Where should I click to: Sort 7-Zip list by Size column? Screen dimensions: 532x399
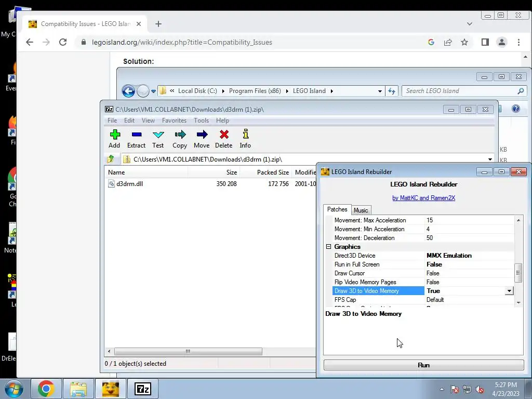(x=214, y=172)
